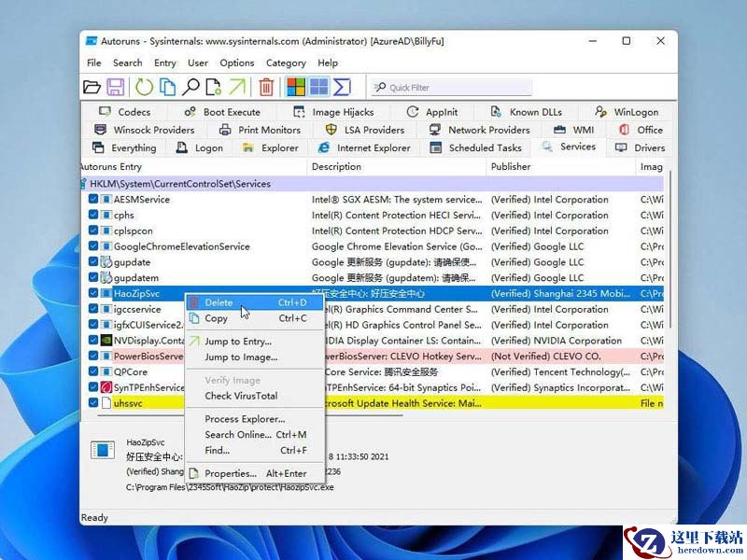Choose Delete in the context menu
The image size is (747, 560).
(254, 302)
